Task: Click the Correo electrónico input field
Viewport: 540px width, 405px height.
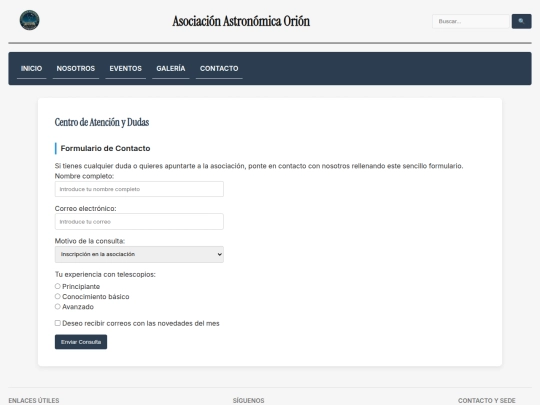Action: click(139, 221)
